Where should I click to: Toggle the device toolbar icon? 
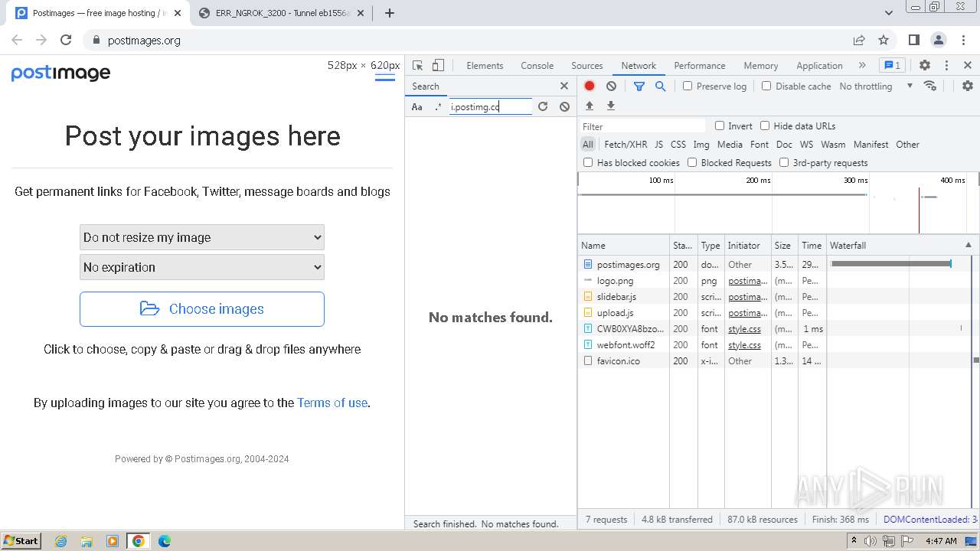(438, 66)
